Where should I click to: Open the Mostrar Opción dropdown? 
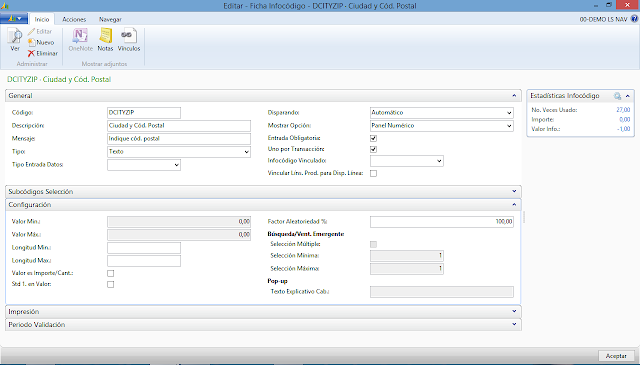pyautogui.click(x=509, y=126)
